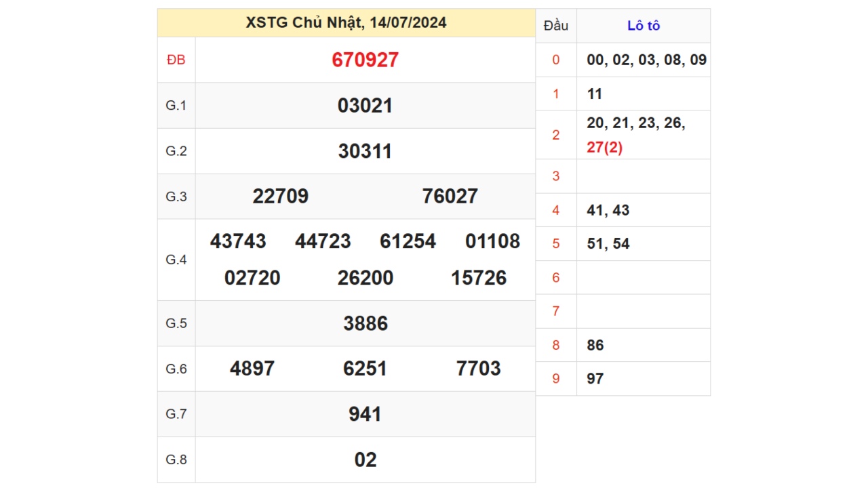The height and width of the screenshot is (488, 868).
Task: Select lô tô values 51, 54
Action: point(608,243)
